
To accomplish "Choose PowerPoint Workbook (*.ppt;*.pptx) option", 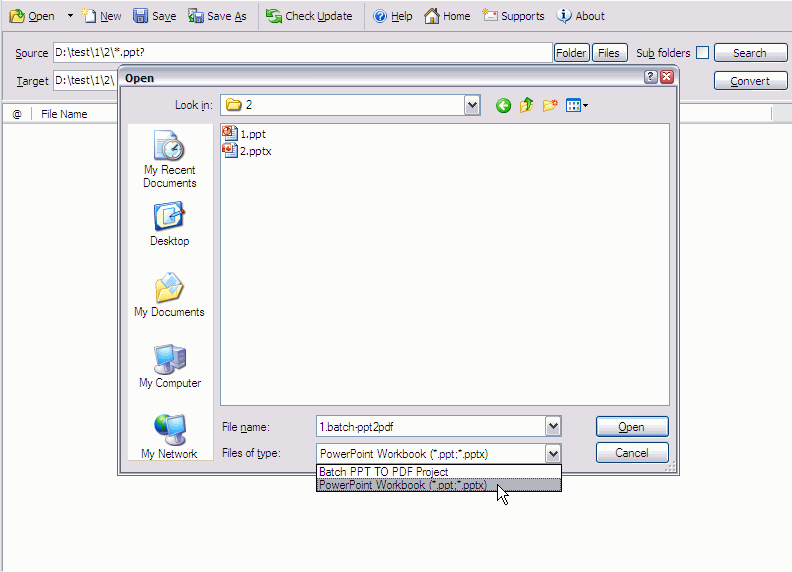I will (403, 485).
